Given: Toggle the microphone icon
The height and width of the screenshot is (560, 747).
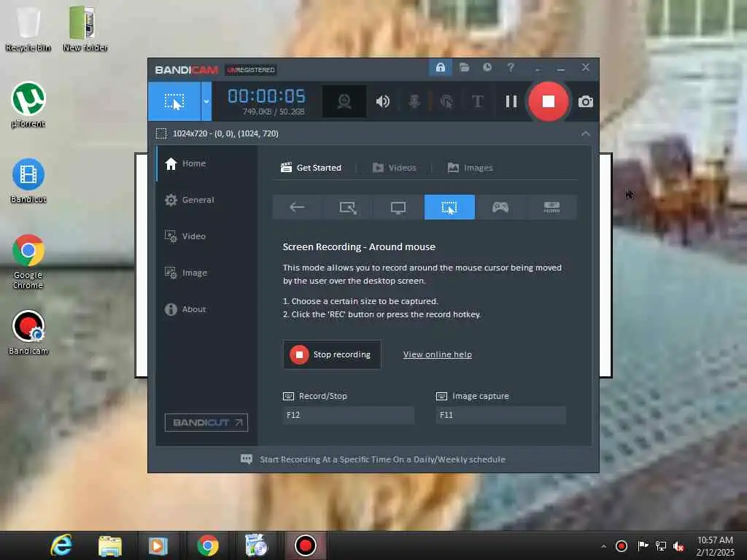Looking at the screenshot, I should click(414, 101).
